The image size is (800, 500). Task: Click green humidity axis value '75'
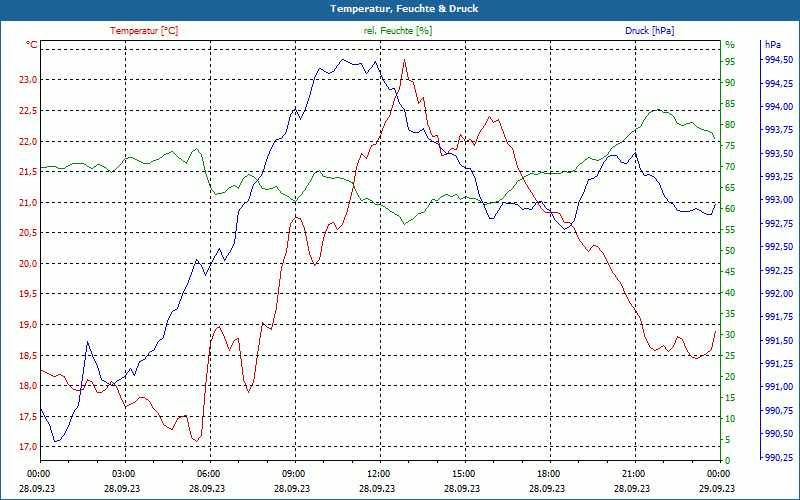click(730, 146)
